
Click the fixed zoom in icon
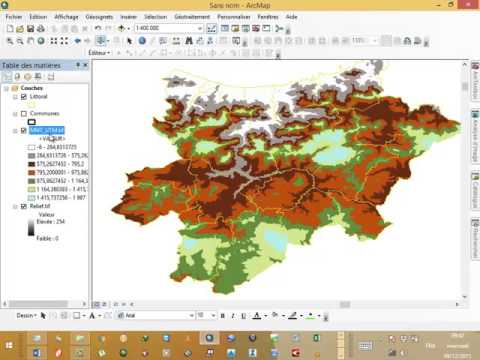tap(53, 41)
